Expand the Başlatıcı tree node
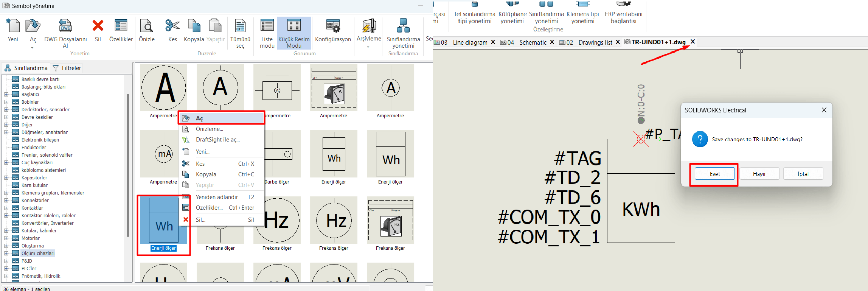This screenshot has height=291, width=868. coord(6,94)
